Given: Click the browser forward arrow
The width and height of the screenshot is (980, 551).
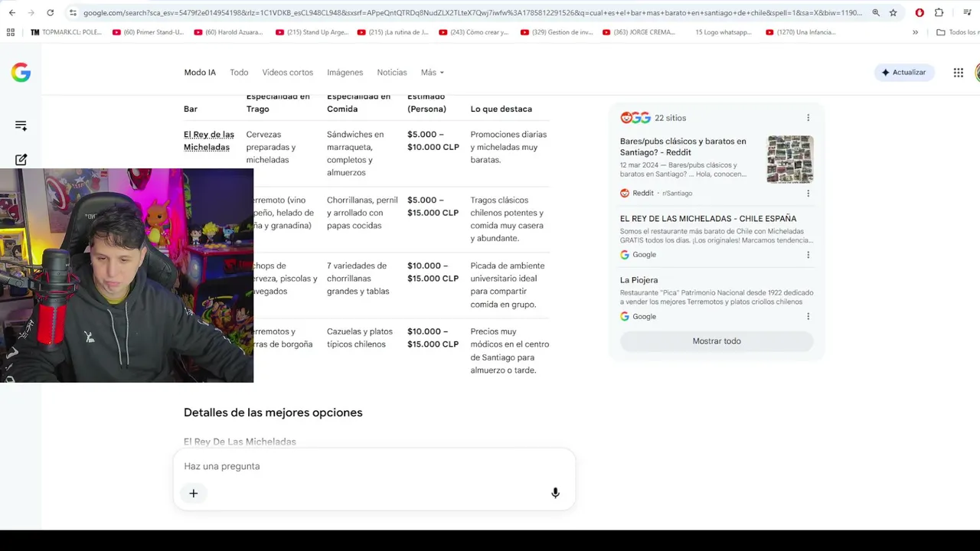Looking at the screenshot, I should [31, 13].
